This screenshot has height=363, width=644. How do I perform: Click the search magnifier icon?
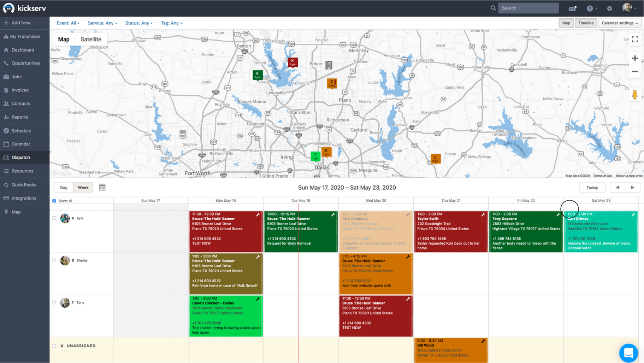493,8
